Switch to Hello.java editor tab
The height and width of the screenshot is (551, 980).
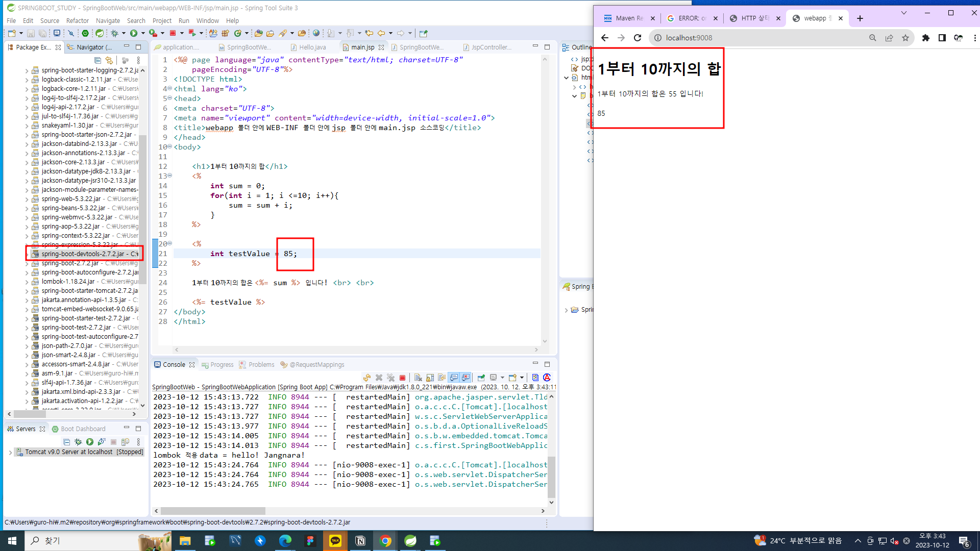(312, 47)
